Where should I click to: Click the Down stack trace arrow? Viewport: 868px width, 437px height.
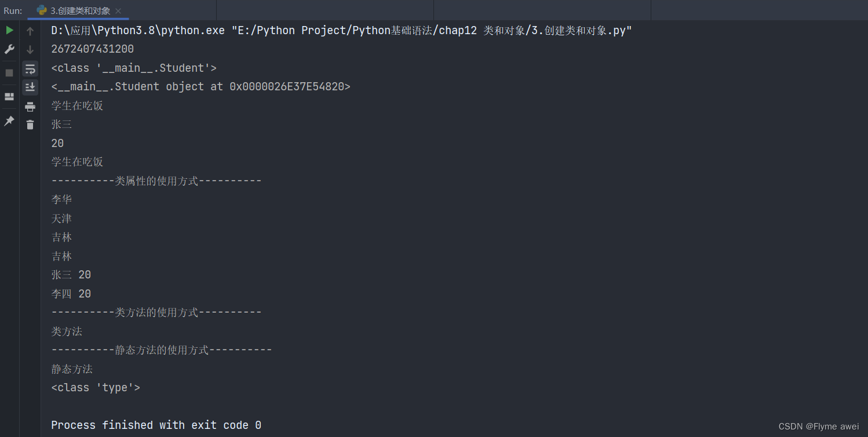tap(30, 50)
